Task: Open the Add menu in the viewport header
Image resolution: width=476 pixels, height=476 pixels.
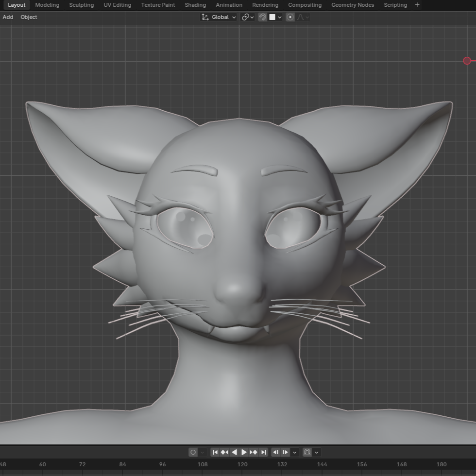Action: click(8, 17)
